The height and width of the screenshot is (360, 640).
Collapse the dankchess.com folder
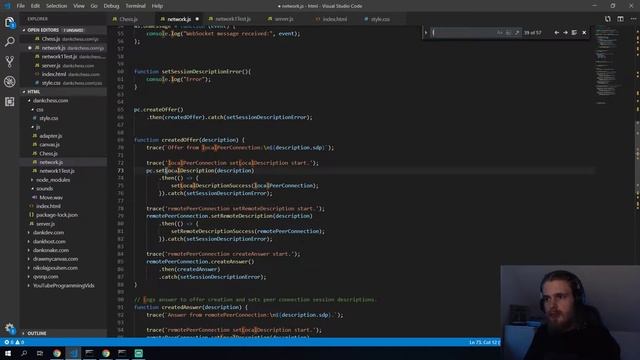[x=50, y=100]
